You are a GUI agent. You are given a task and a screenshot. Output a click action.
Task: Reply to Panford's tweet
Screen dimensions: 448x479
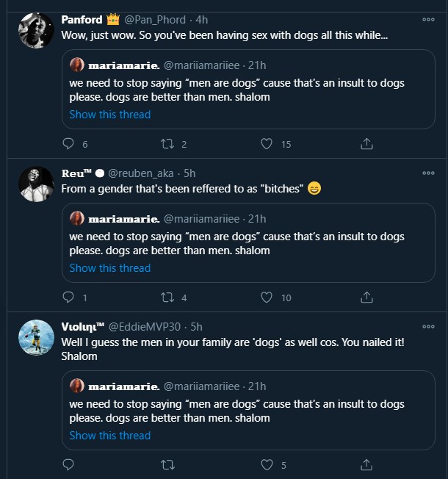point(68,144)
